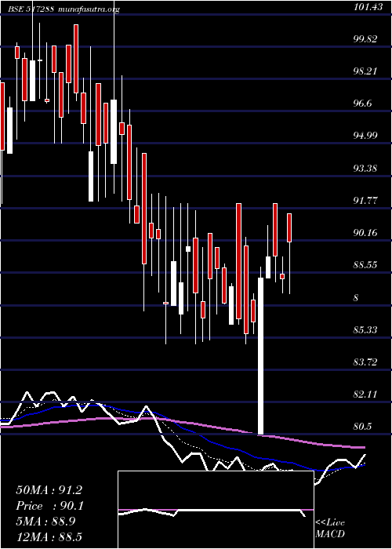Click inside the MACD inset chart box
Image resolution: width=392 pixels, height=549 pixels.
(x=216, y=510)
